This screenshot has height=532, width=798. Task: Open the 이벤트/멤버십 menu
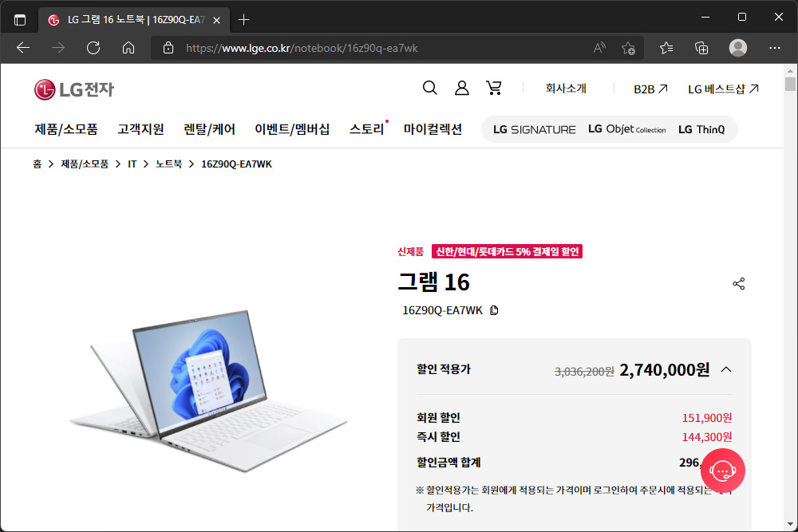[292, 129]
